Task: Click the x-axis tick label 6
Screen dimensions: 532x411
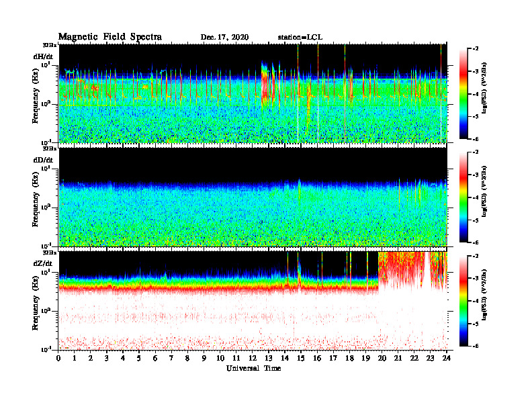Action: [155, 359]
